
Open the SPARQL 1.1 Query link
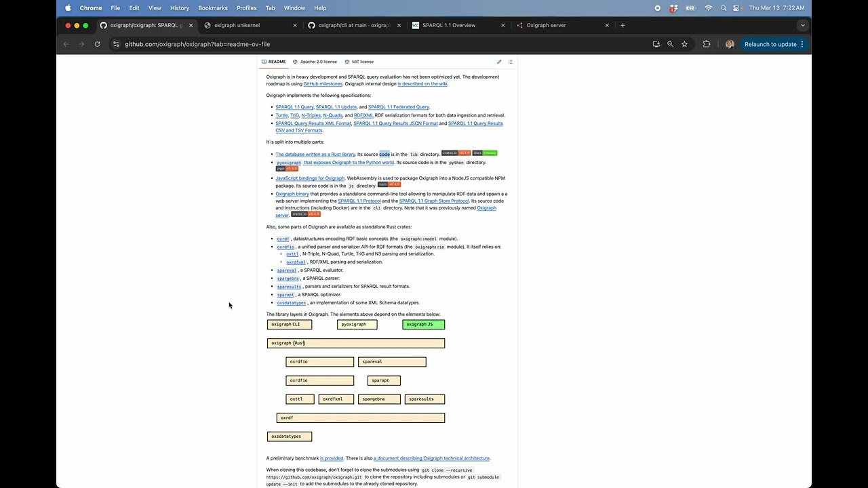tap(294, 107)
